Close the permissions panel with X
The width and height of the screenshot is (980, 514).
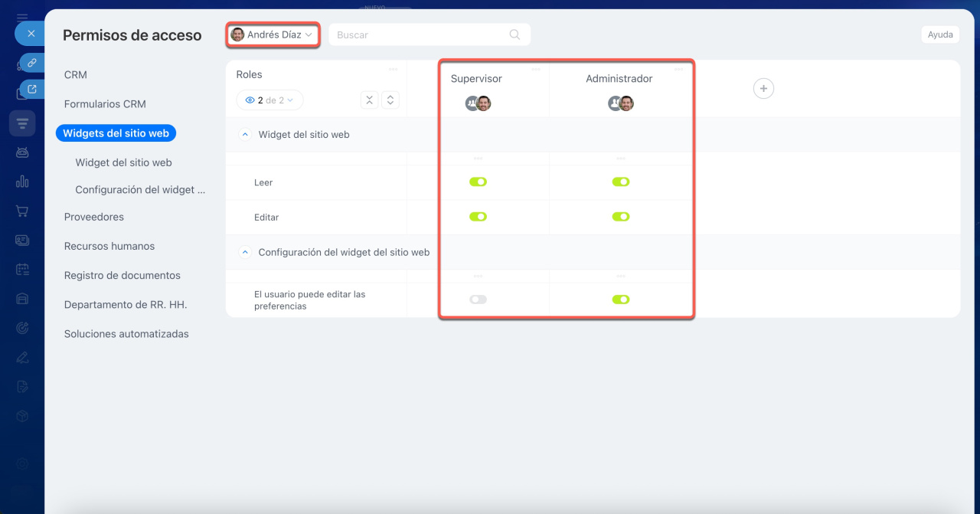click(x=31, y=34)
